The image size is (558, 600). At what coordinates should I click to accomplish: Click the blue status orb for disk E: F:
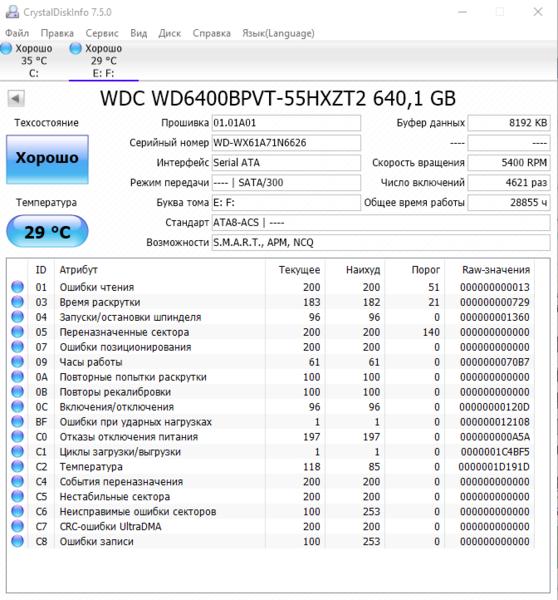pyautogui.click(x=75, y=49)
